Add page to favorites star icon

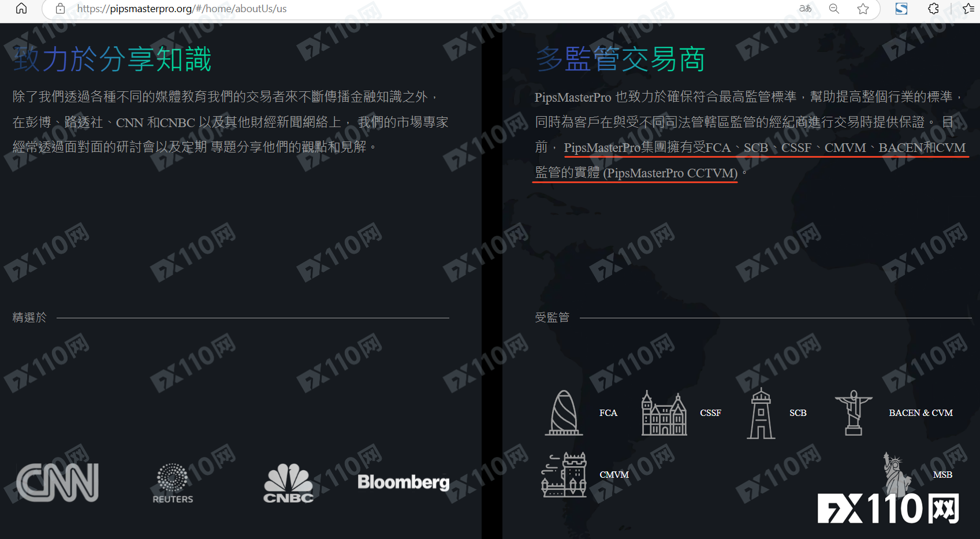[863, 9]
